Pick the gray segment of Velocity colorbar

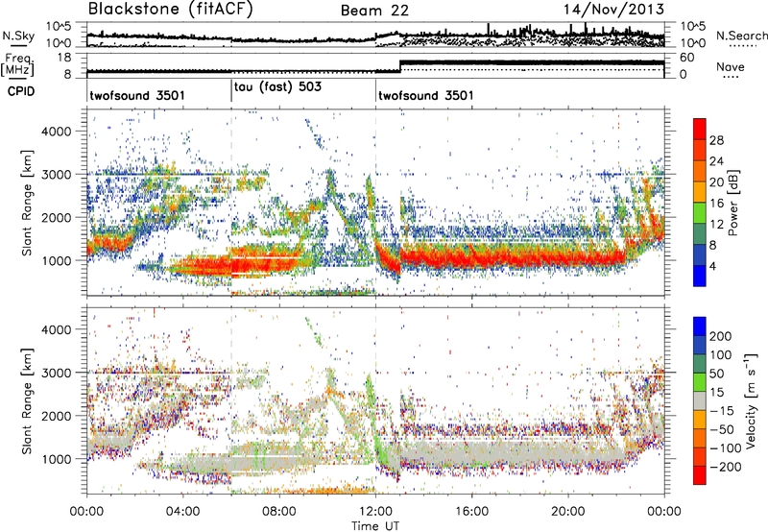(700, 400)
